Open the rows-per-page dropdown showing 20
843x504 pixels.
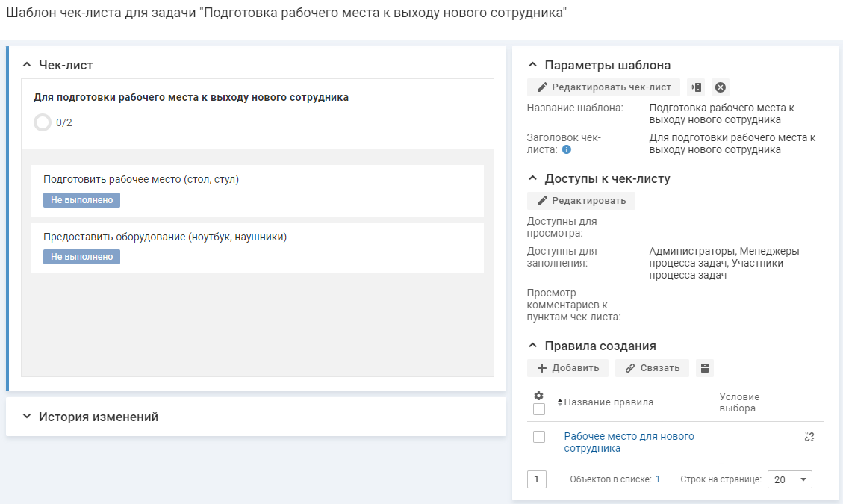click(x=789, y=479)
